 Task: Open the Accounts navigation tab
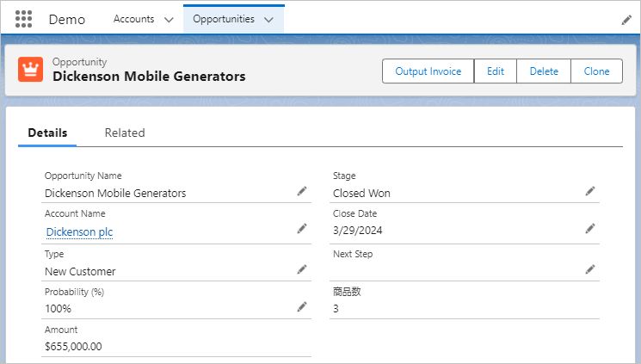click(133, 19)
